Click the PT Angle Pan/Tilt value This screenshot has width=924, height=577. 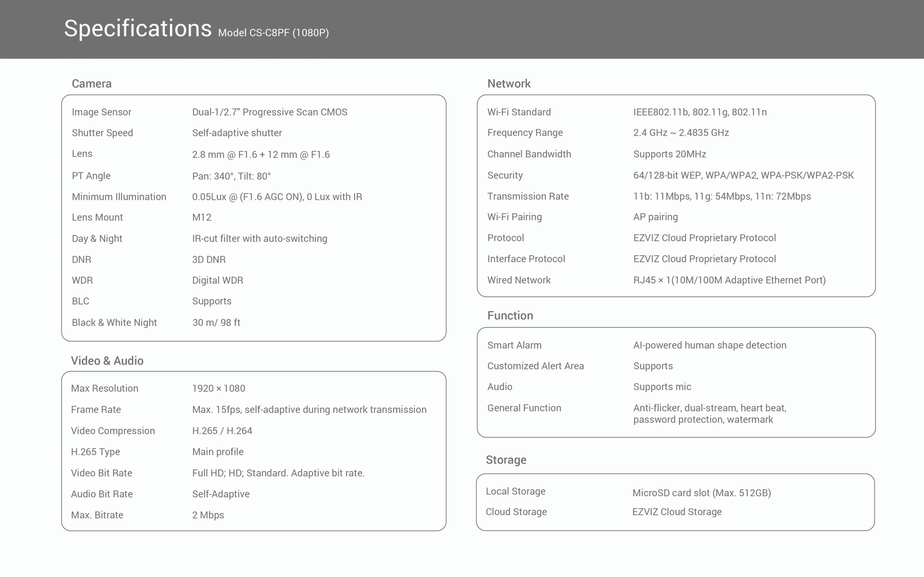coord(231,176)
